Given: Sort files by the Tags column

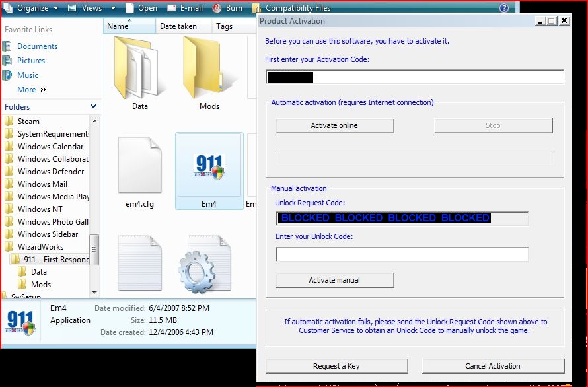Looking at the screenshot, I should coord(234,26).
